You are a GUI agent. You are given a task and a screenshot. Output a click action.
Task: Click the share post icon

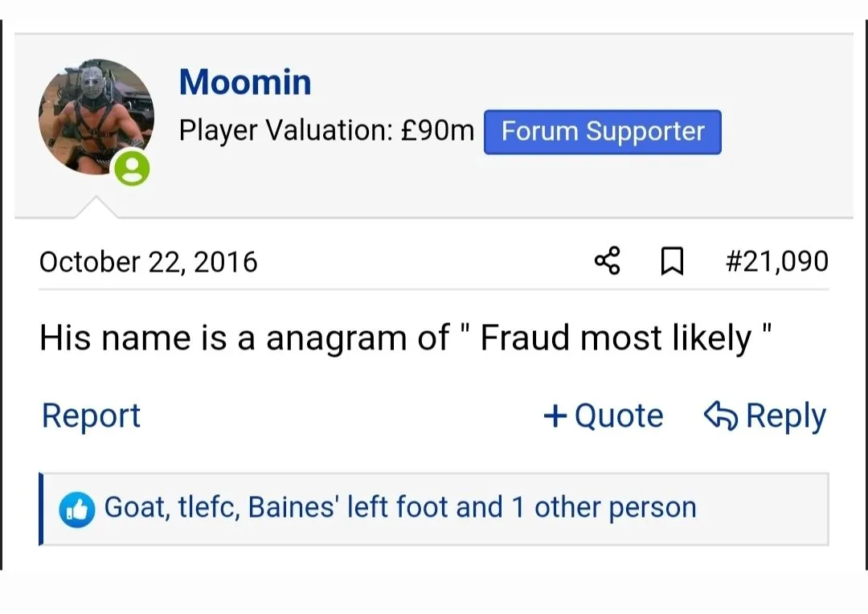(607, 262)
